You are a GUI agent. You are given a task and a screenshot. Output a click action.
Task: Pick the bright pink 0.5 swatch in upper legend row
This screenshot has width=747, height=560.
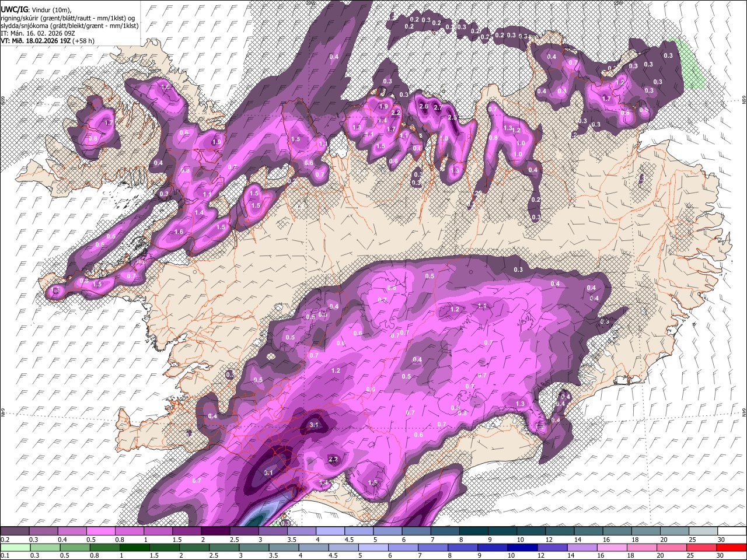coord(100,531)
